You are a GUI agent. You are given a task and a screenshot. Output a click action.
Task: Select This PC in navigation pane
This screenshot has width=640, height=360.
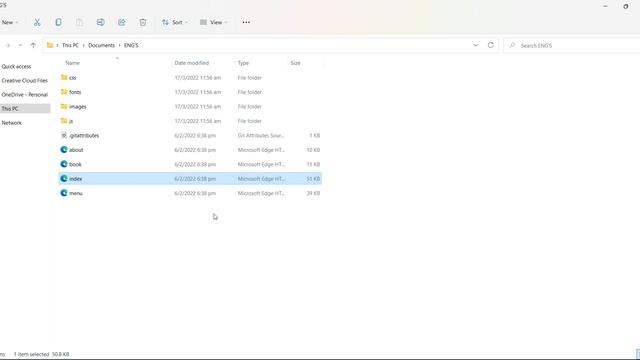click(x=25, y=109)
